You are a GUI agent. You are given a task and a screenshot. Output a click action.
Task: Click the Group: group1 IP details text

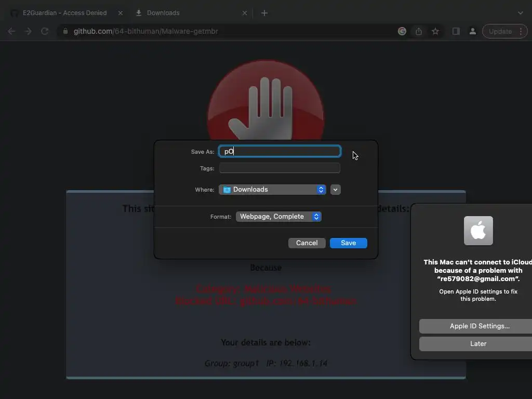coord(266,363)
